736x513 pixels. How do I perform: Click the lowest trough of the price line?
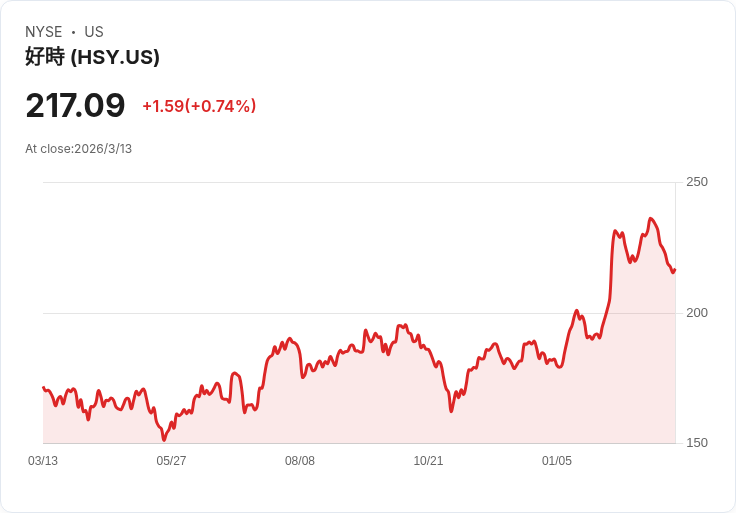(x=164, y=440)
